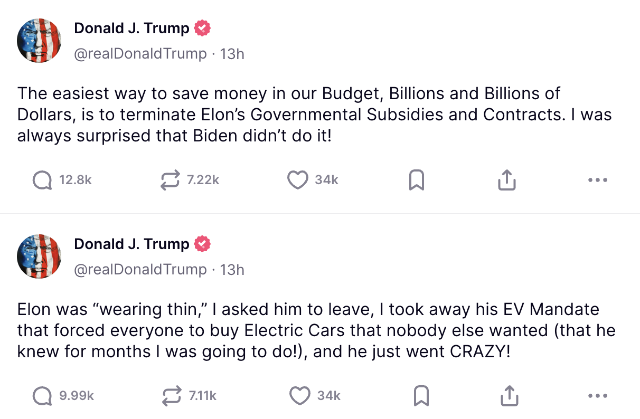Share the Budget subsidies post
The image size is (640, 419).
(x=507, y=180)
